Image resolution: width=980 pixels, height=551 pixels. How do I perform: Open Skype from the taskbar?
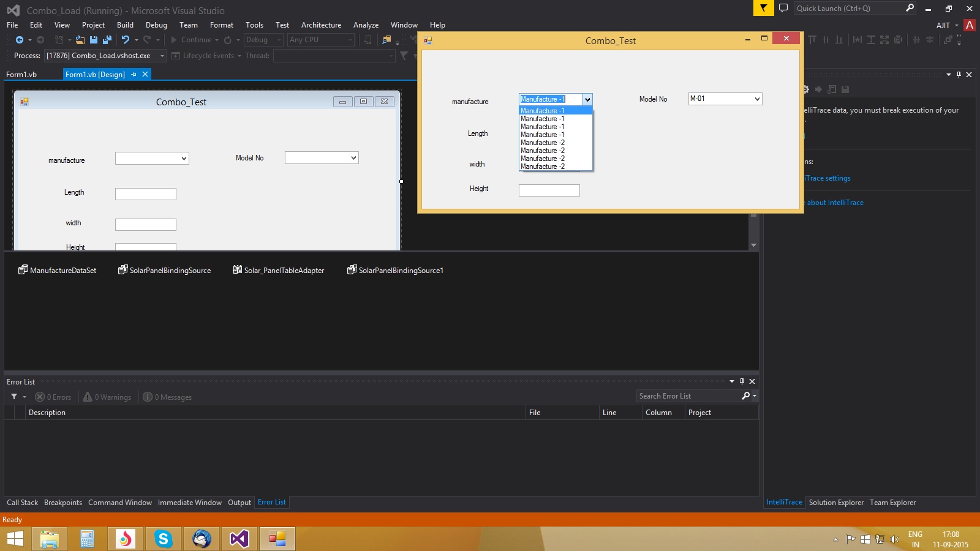tap(164, 539)
